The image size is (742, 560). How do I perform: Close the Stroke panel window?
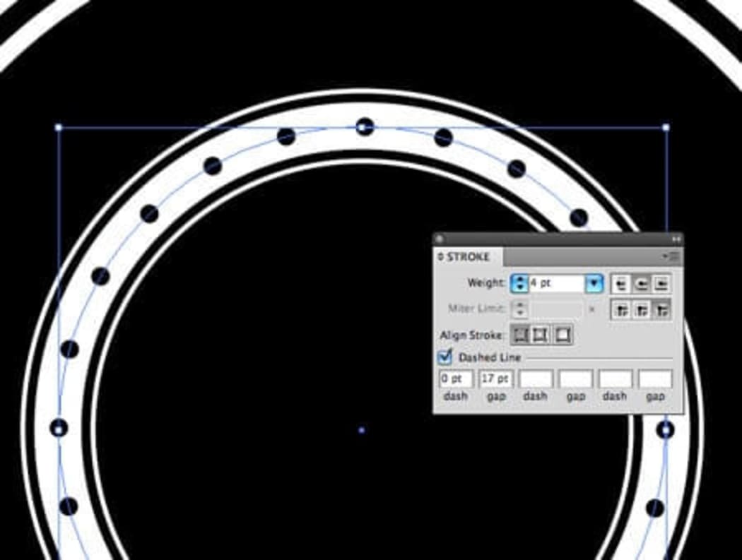coord(439,239)
